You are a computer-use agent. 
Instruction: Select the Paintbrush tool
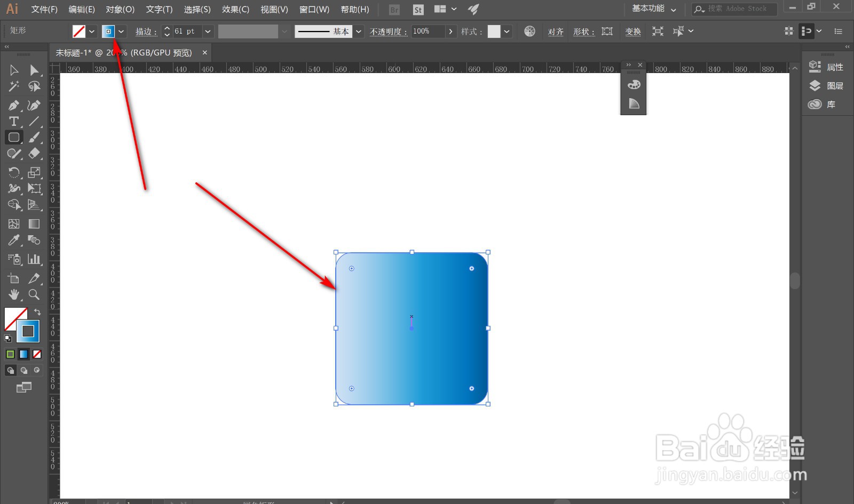click(x=34, y=137)
